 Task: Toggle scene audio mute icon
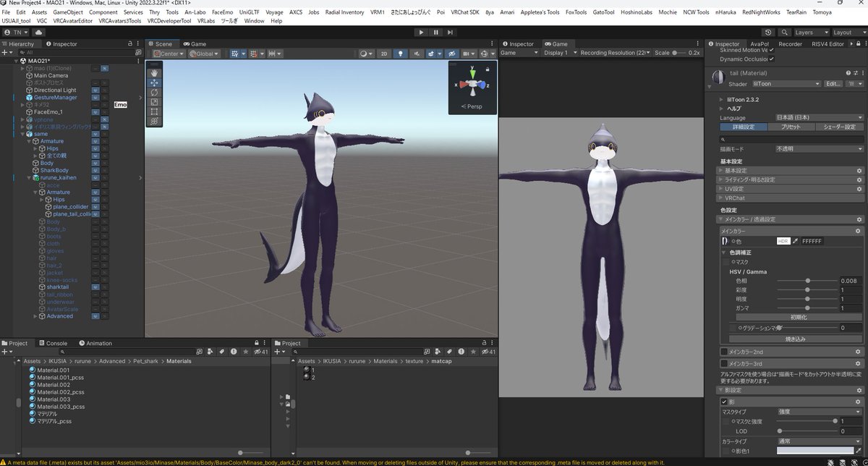tap(417, 54)
